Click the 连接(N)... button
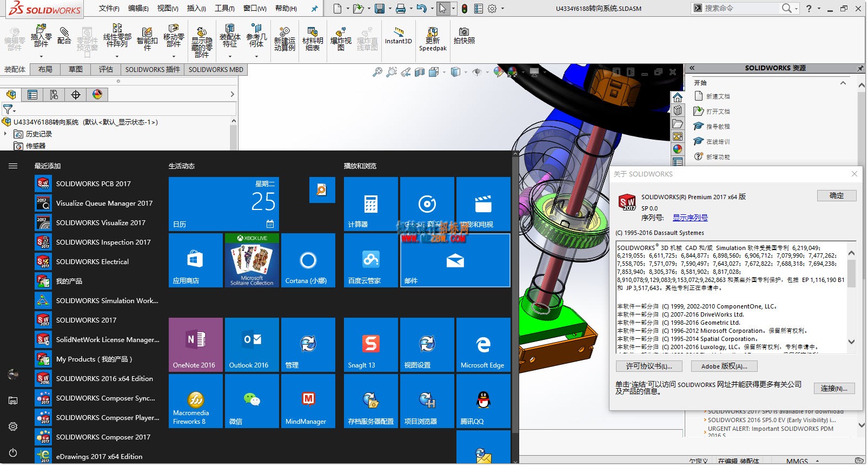This screenshot has width=868, height=466. tap(834, 388)
